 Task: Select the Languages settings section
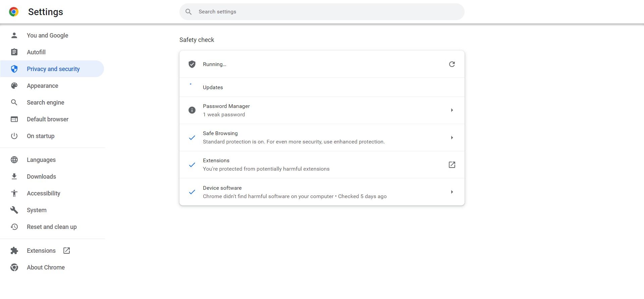click(x=41, y=160)
